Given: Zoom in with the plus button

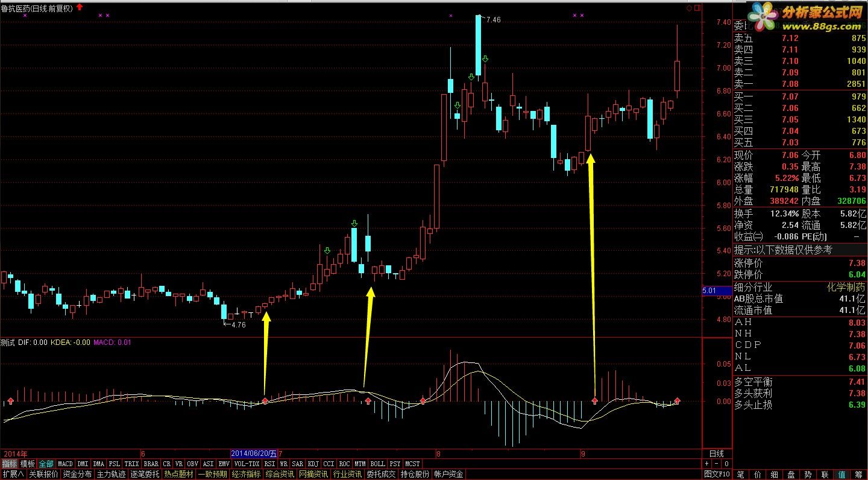Looking at the screenshot, I should (x=707, y=464).
